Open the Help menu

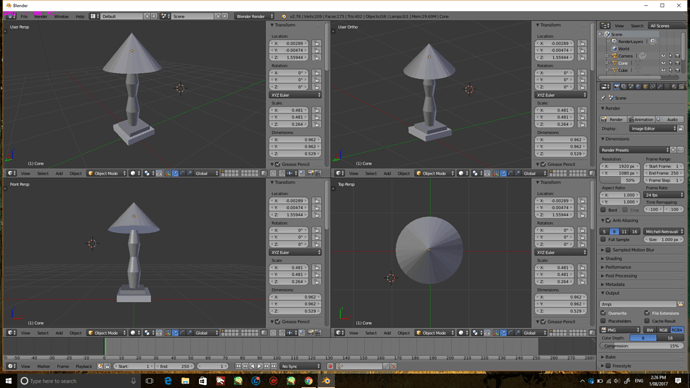[x=80, y=16]
